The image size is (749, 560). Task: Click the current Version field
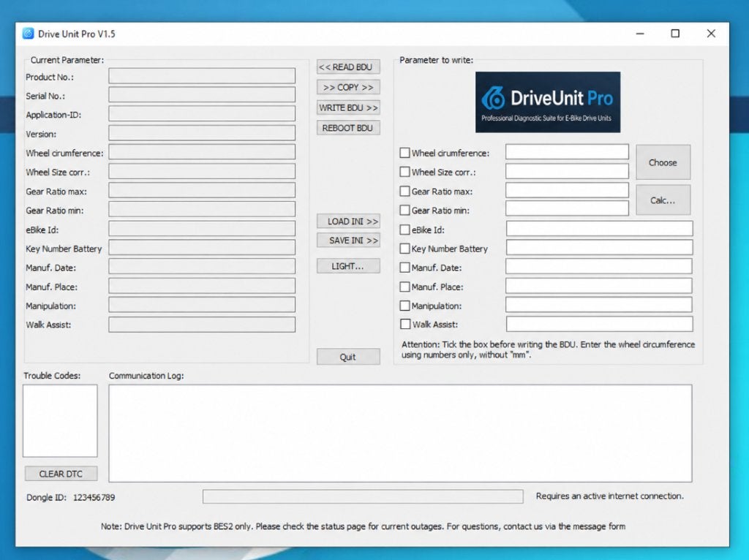click(x=202, y=133)
